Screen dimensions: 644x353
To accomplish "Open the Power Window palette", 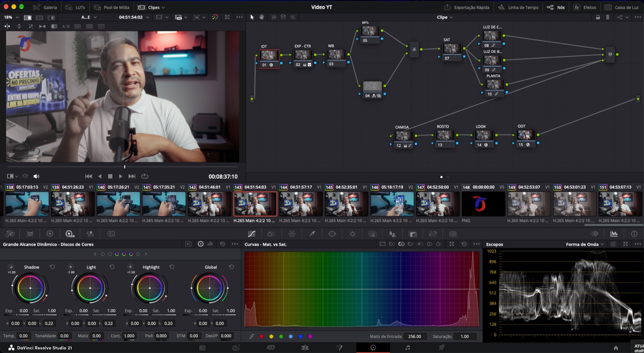I will (x=332, y=234).
